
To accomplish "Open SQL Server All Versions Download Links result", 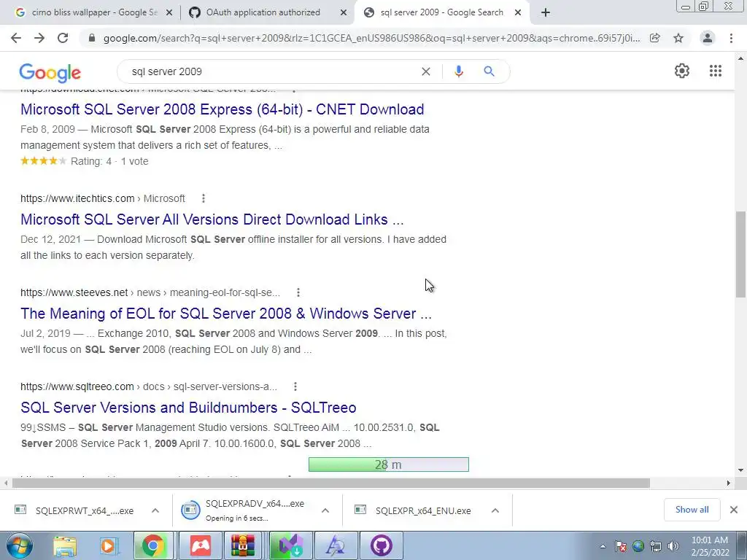I will 212,219.
